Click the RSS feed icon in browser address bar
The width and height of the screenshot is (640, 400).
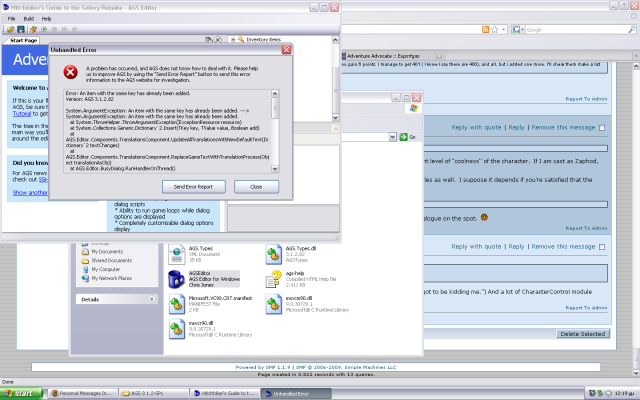pyautogui.click(x=485, y=29)
